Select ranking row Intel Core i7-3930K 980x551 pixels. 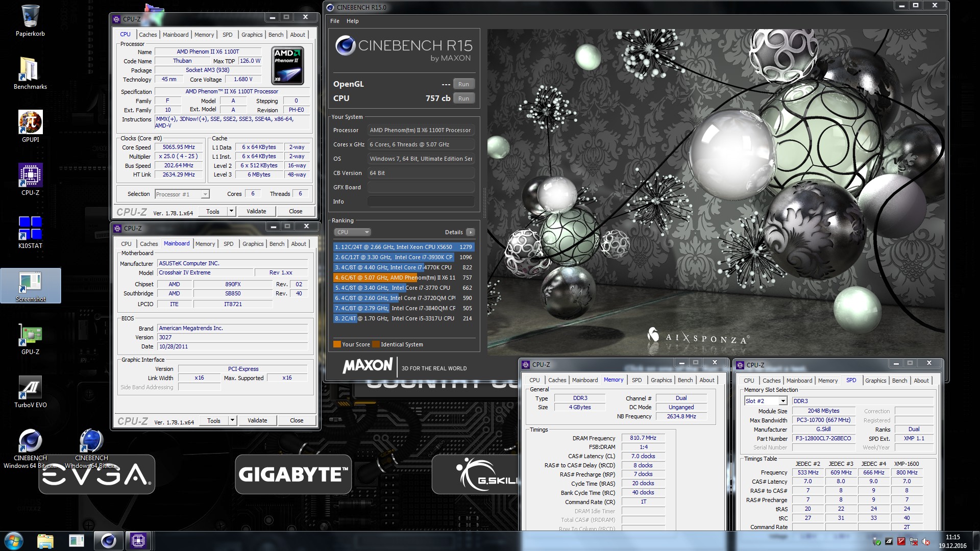(403, 257)
